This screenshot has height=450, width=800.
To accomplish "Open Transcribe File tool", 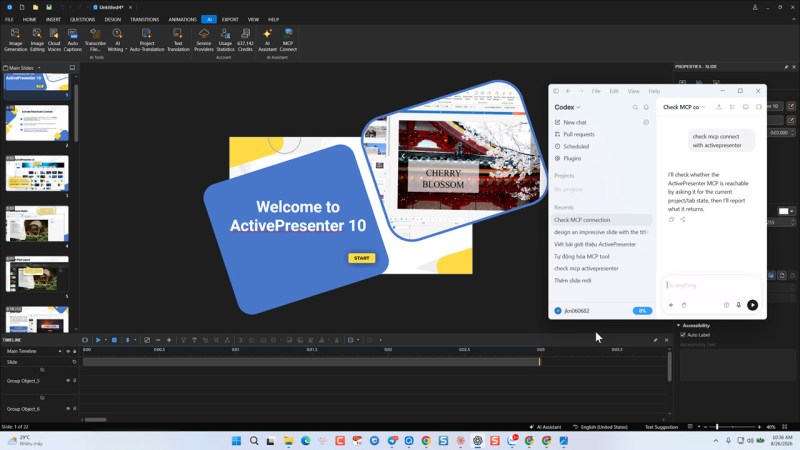I will pos(95,39).
